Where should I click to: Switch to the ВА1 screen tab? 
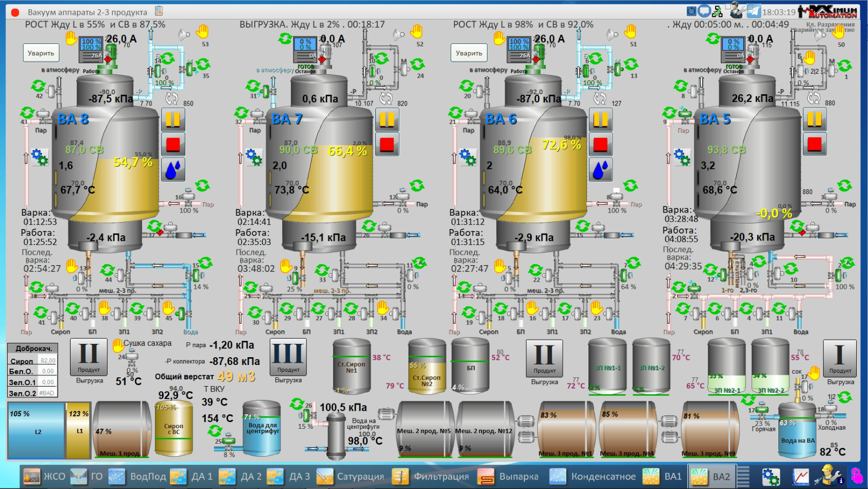pos(663,477)
